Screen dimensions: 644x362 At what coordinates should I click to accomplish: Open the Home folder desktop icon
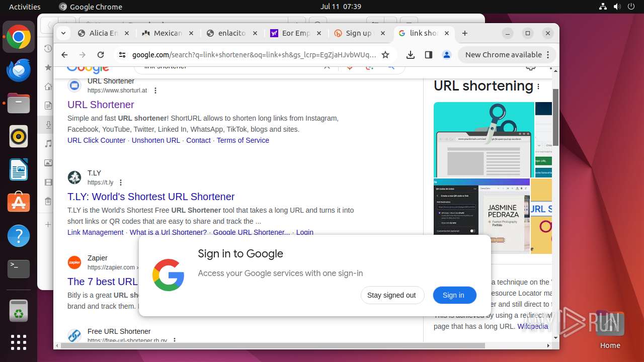point(610,330)
